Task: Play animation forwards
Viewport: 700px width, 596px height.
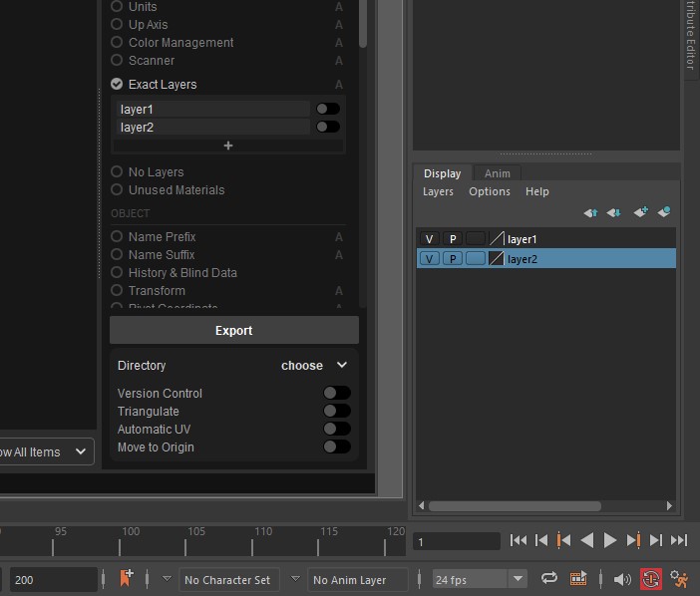Action: (610, 540)
